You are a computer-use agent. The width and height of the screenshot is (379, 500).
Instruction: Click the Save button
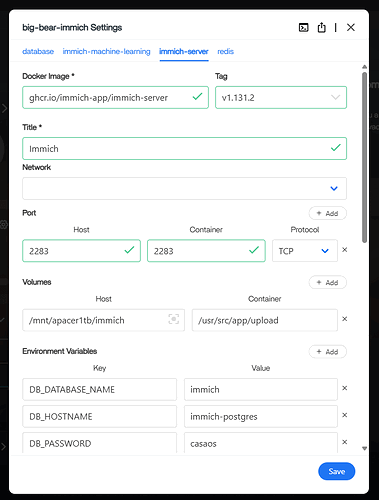coord(337,471)
